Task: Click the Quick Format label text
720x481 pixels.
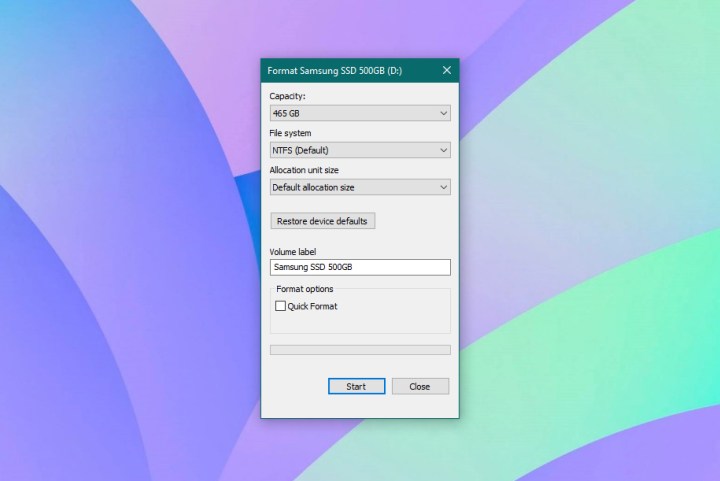Action: pyautogui.click(x=312, y=306)
